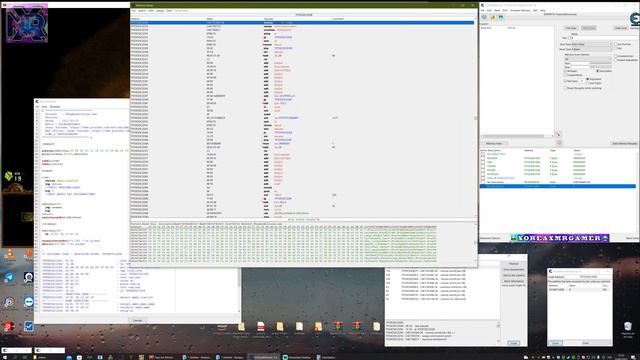Open the TeamViewer desktop icon
The height and width of the screenshot is (360, 640).
click(x=29, y=302)
